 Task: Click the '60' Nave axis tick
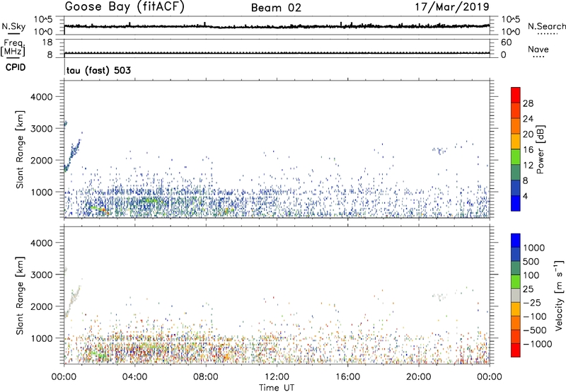(x=506, y=42)
